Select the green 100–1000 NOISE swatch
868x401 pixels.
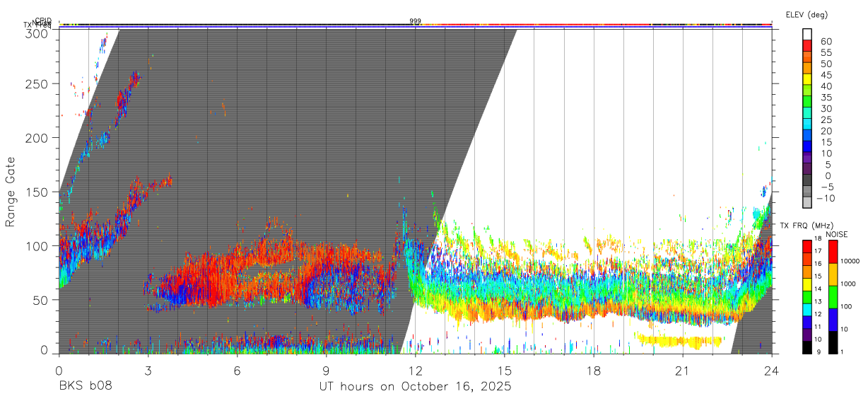[834, 296]
